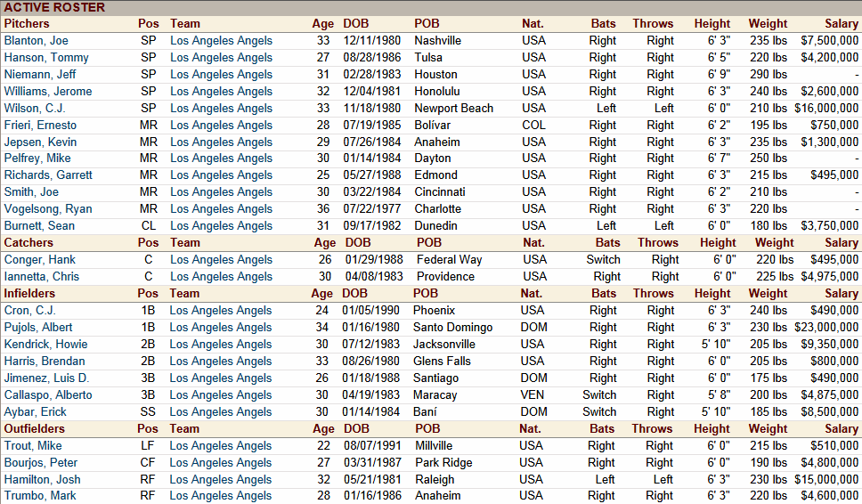This screenshot has width=862, height=504.
Task: Click the Weight header in Catchers section
Action: [x=774, y=242]
